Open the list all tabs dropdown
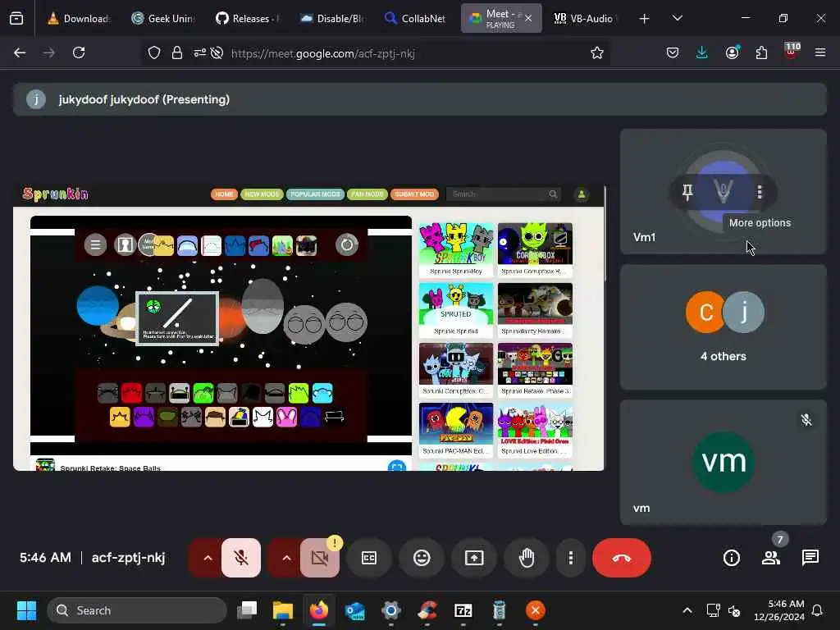The height and width of the screenshot is (630, 840). (x=677, y=18)
